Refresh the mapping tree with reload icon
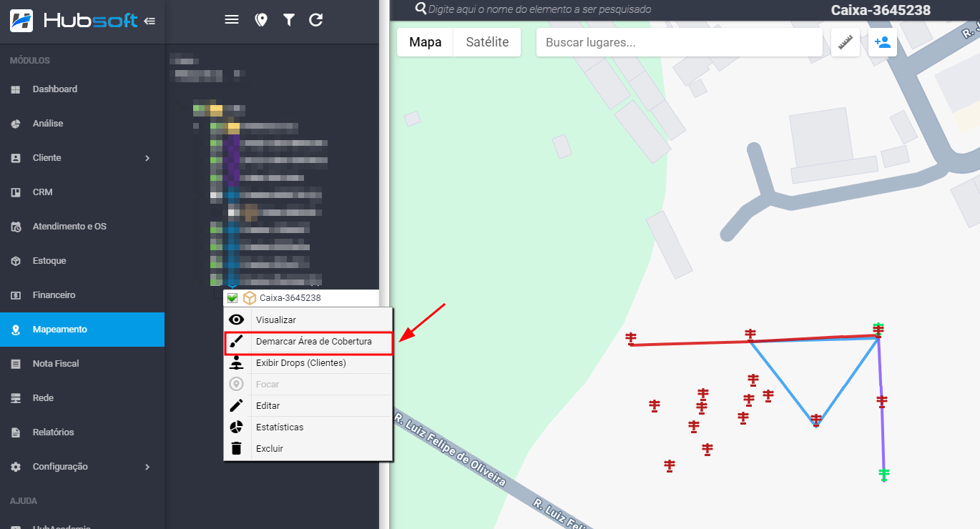 316,20
